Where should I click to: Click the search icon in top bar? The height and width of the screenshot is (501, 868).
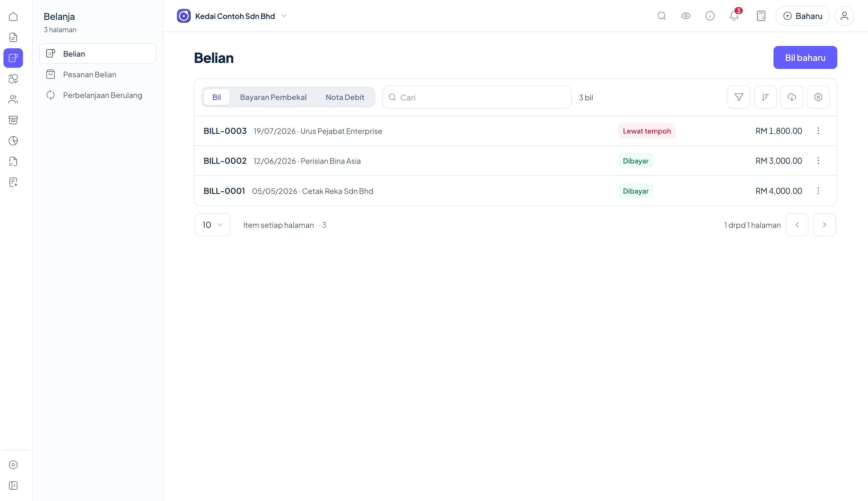661,16
